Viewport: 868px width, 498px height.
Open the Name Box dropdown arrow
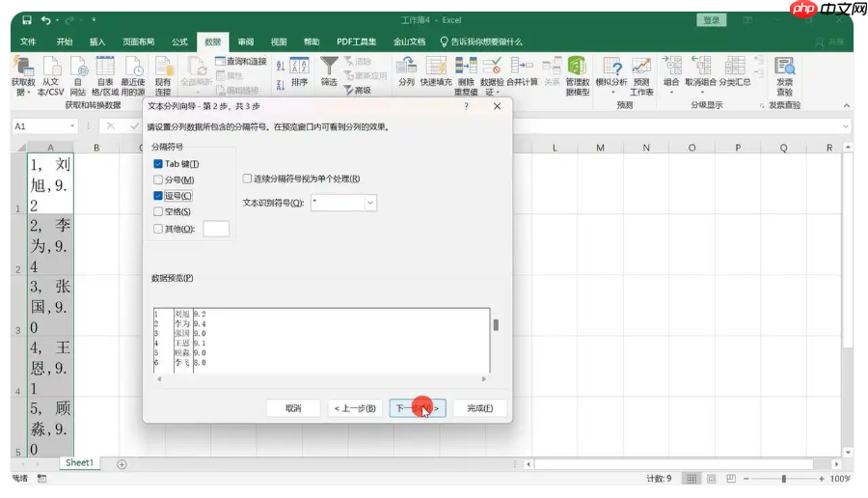pos(72,126)
